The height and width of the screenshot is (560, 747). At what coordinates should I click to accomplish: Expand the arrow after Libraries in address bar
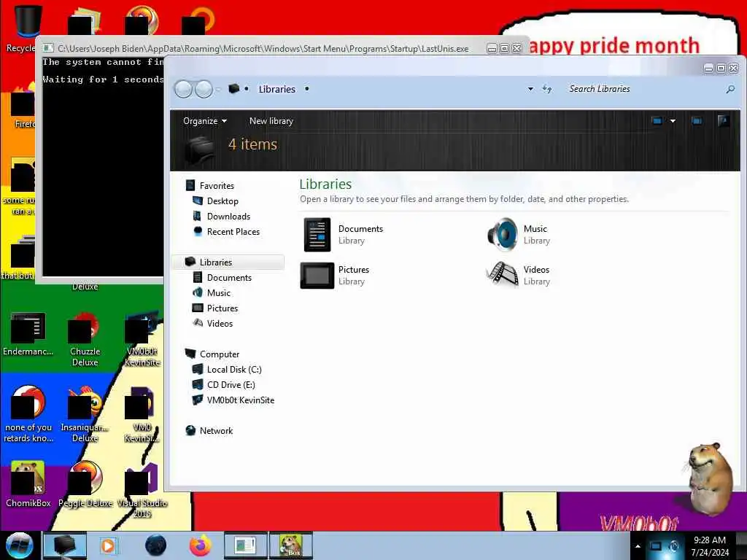(x=307, y=89)
